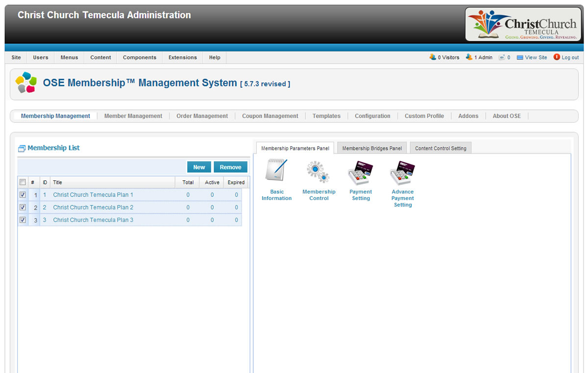Uncheck Christ Church Temecula Plan 1 checkbox
This screenshot has width=588, height=373.
coord(23,195)
